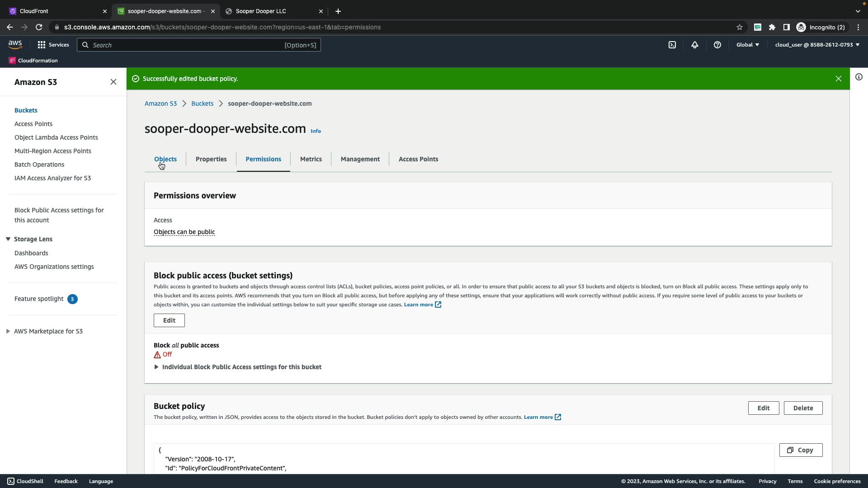Open the Global region dropdown
This screenshot has height=488, width=868.
(748, 45)
